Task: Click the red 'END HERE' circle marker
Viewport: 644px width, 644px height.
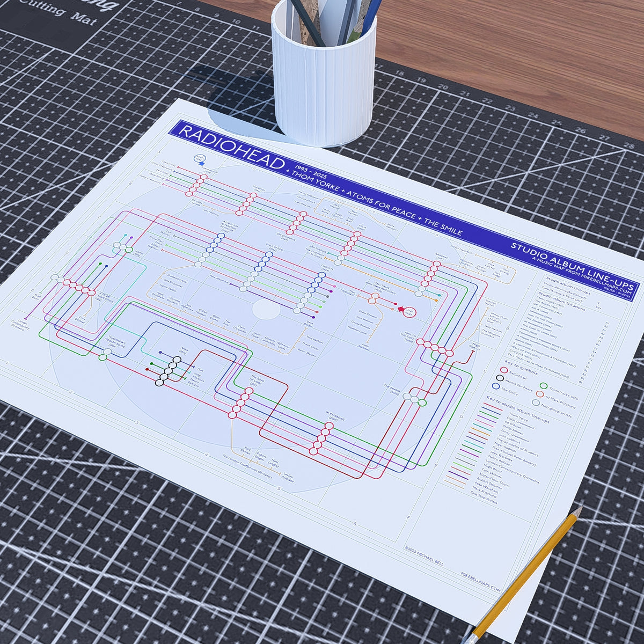Action: (410, 311)
